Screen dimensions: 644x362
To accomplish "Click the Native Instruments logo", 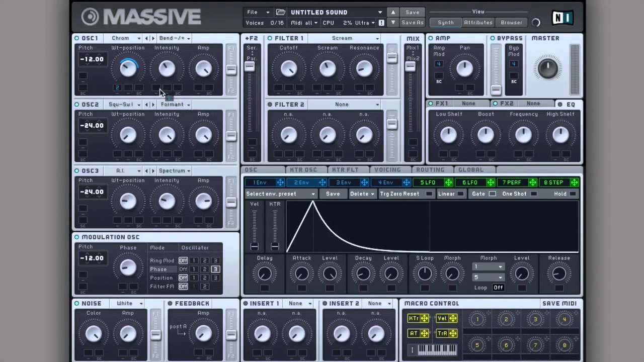I will 562,19.
